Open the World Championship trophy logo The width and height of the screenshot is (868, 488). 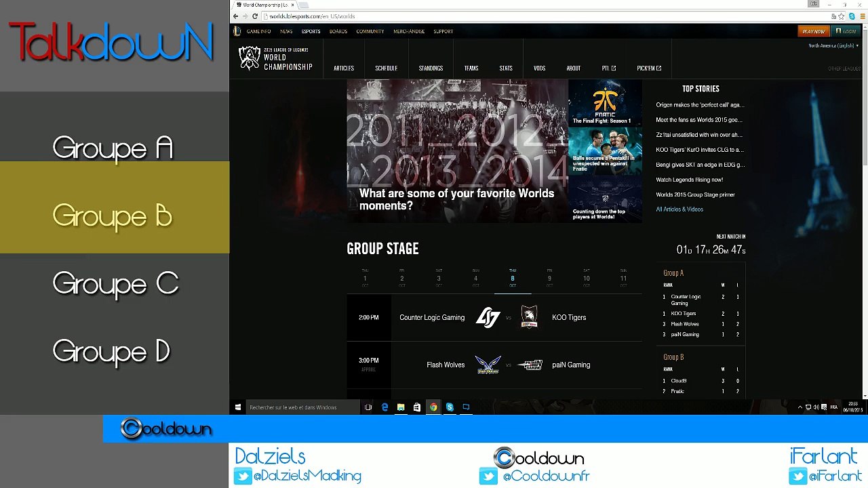[250, 58]
